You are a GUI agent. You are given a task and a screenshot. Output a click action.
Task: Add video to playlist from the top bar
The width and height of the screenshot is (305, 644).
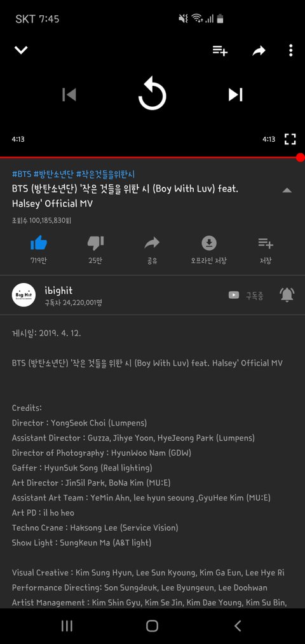[x=220, y=50]
